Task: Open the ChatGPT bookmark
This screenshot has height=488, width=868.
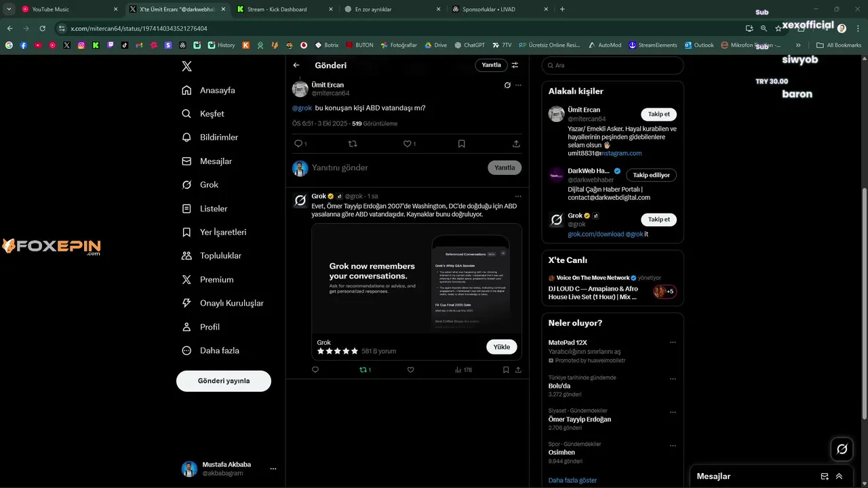Action: pos(469,45)
